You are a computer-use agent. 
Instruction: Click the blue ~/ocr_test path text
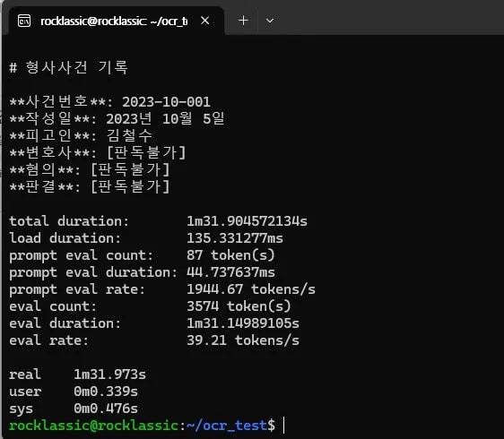pos(227,426)
